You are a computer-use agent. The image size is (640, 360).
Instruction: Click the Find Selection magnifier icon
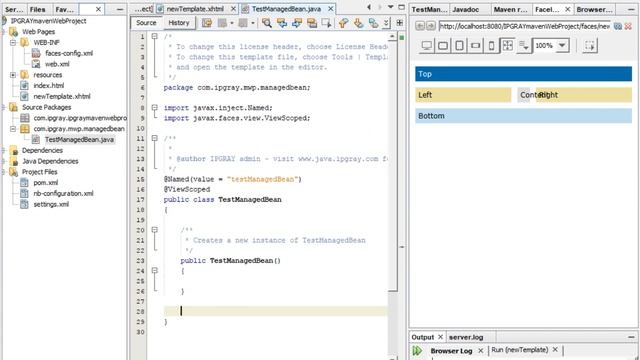[267, 23]
